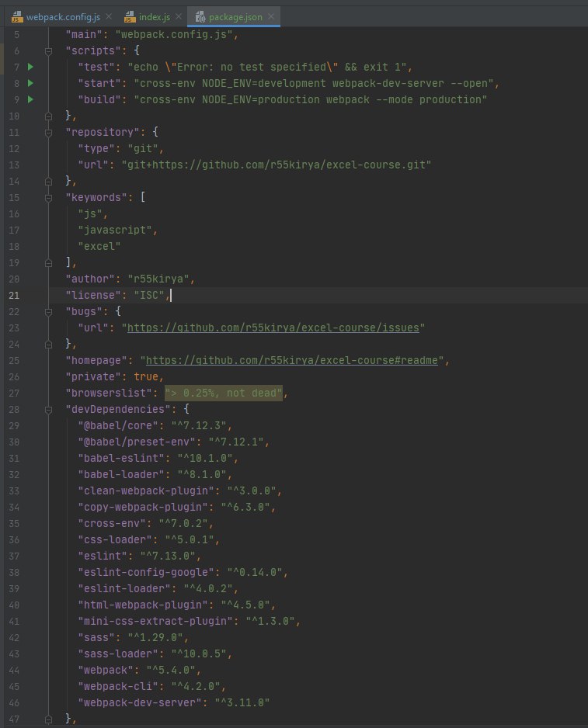
Task: Click the "eslint-loader" dependency name
Action: click(x=124, y=589)
